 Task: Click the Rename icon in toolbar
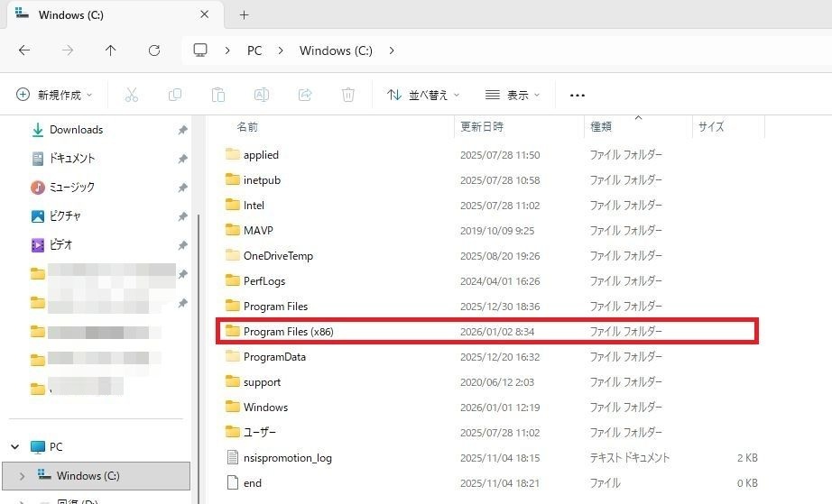point(261,95)
